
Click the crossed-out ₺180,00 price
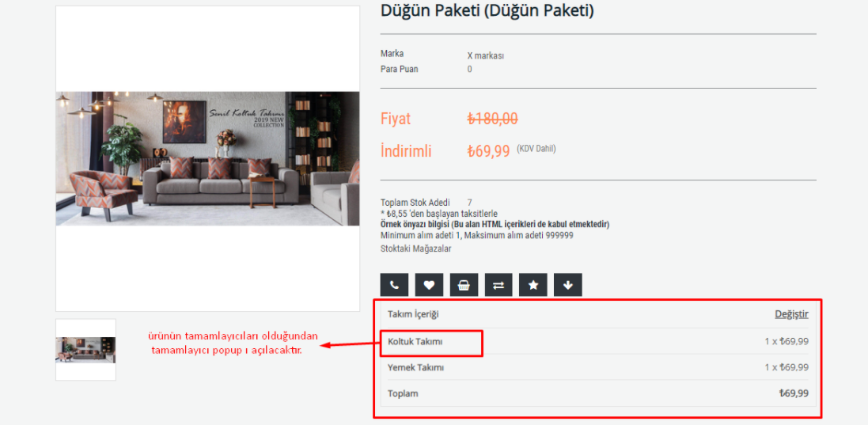point(493,119)
